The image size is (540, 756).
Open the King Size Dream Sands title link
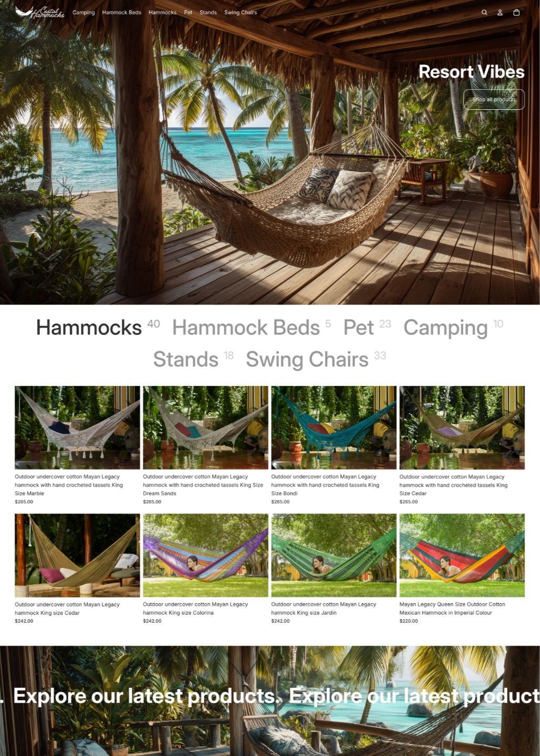203,485
